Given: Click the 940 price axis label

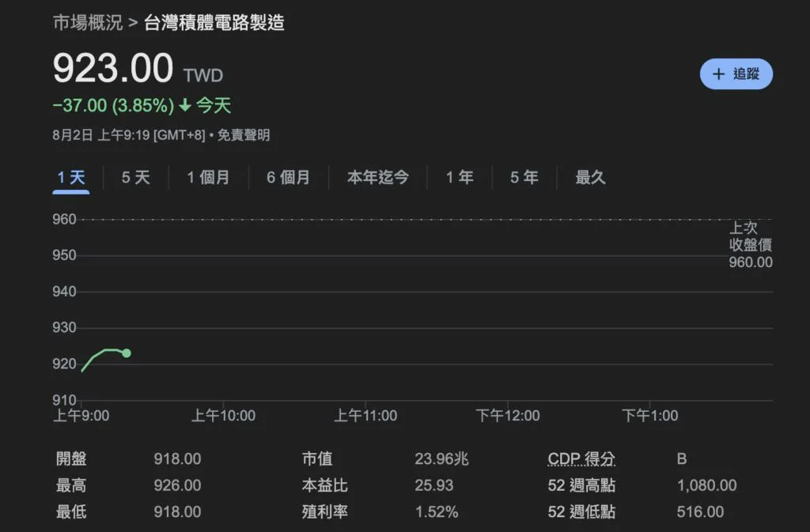Looking at the screenshot, I should coord(64,292).
